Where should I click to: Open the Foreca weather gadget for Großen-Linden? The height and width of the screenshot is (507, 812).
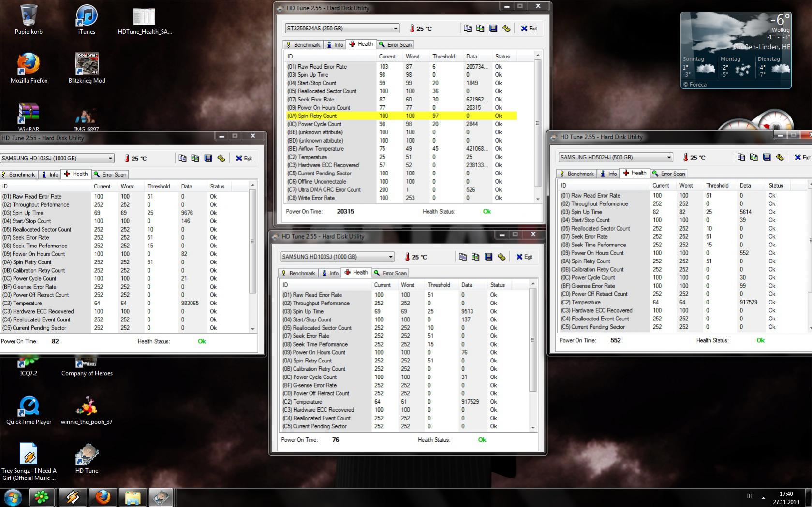click(736, 50)
